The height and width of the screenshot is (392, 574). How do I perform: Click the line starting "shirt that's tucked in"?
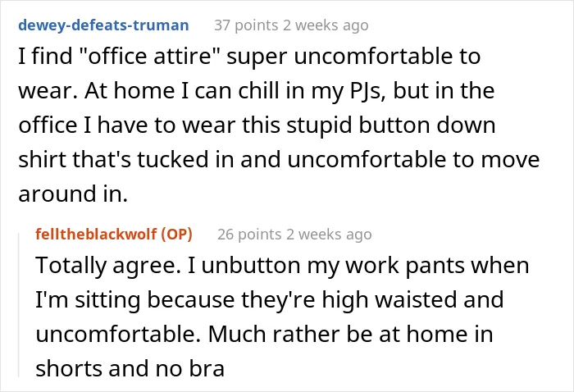pyautogui.click(x=279, y=160)
